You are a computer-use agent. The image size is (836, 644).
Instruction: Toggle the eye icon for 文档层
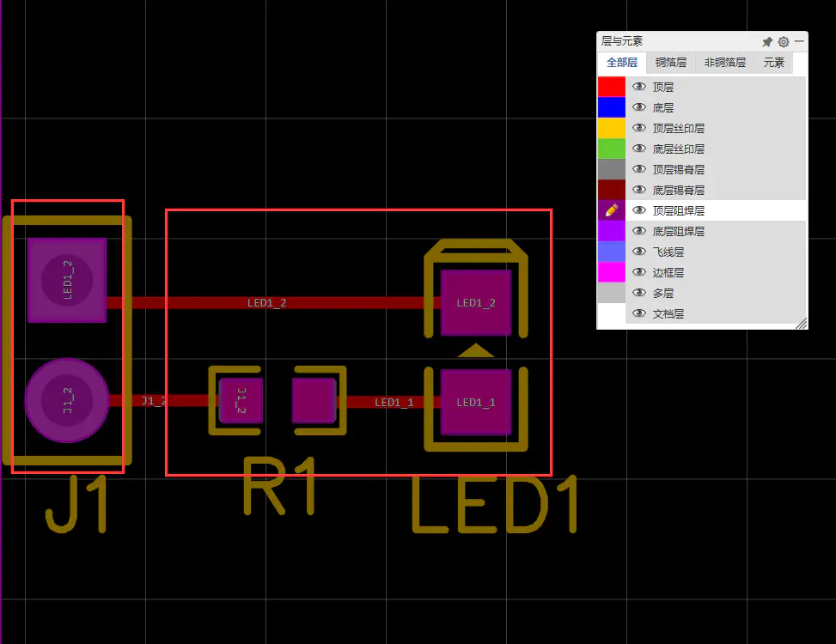pyautogui.click(x=638, y=313)
